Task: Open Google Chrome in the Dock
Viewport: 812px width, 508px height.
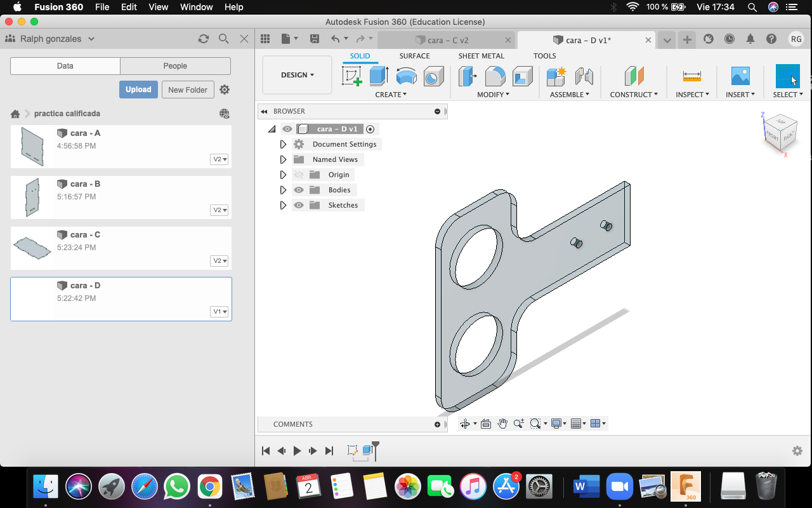Action: pos(209,487)
